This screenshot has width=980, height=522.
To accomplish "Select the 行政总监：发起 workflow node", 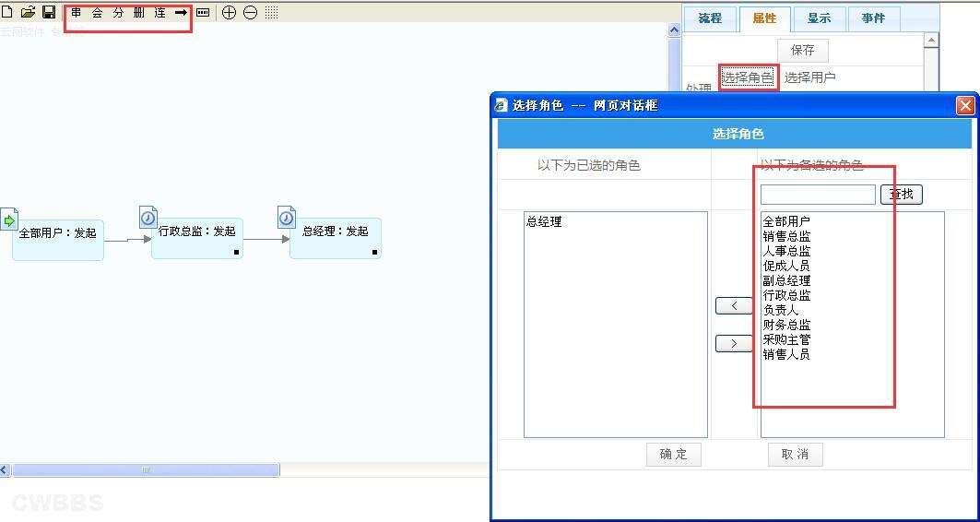I will 197,238.
